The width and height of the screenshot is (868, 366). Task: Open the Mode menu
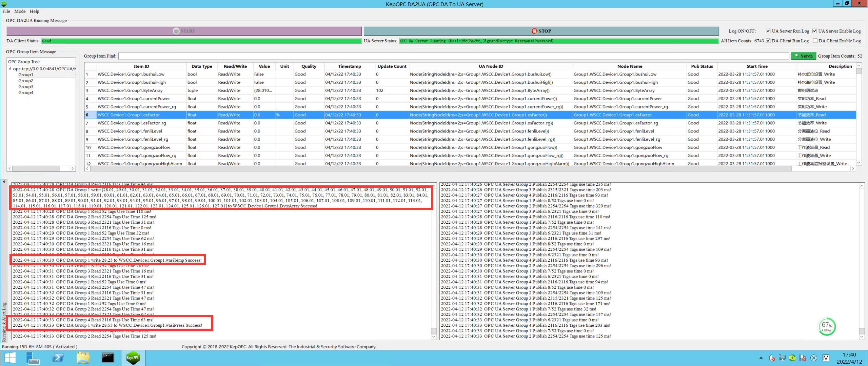coord(20,11)
